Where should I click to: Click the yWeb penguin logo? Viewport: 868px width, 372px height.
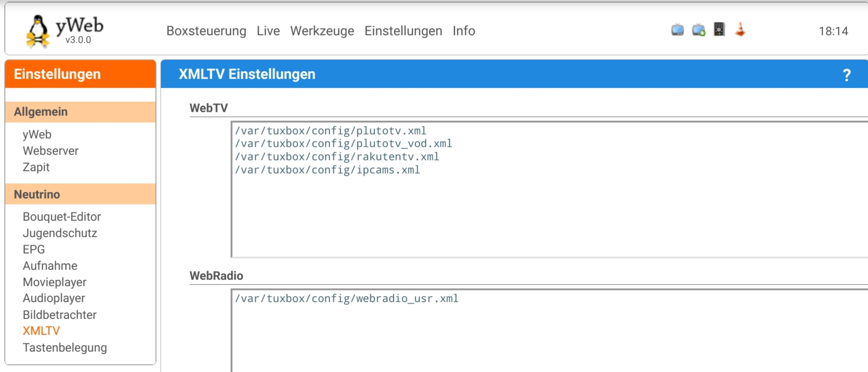tap(38, 31)
